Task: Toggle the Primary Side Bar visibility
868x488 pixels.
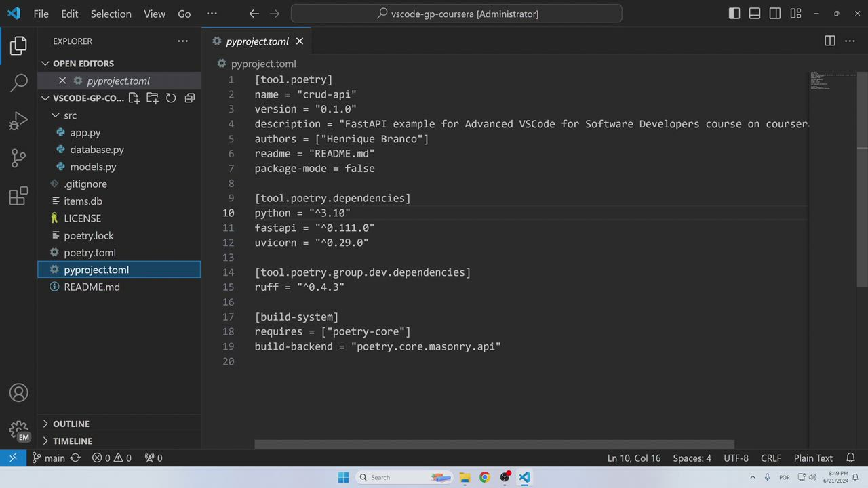Action: pyautogui.click(x=734, y=14)
